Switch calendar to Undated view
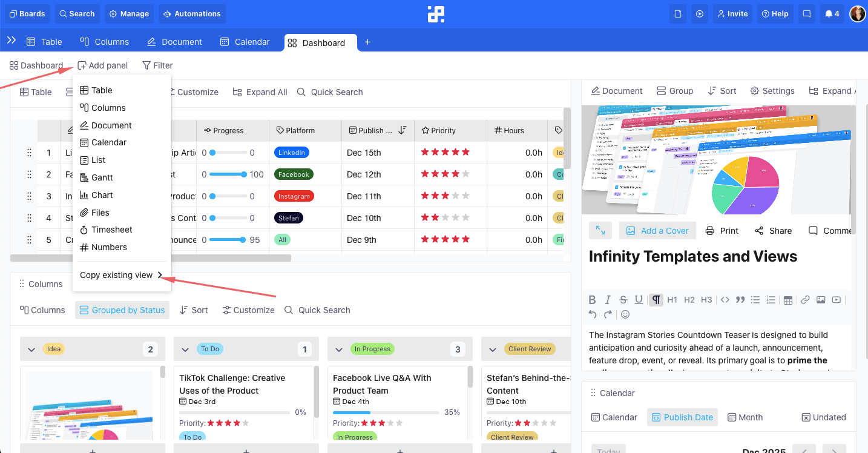Image resolution: width=868 pixels, height=453 pixels. [x=824, y=417]
